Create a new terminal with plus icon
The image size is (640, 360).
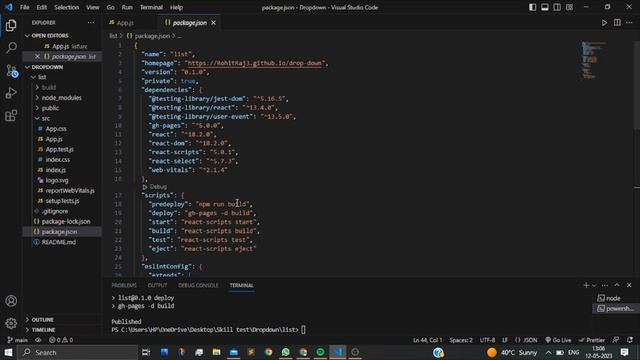point(586,285)
